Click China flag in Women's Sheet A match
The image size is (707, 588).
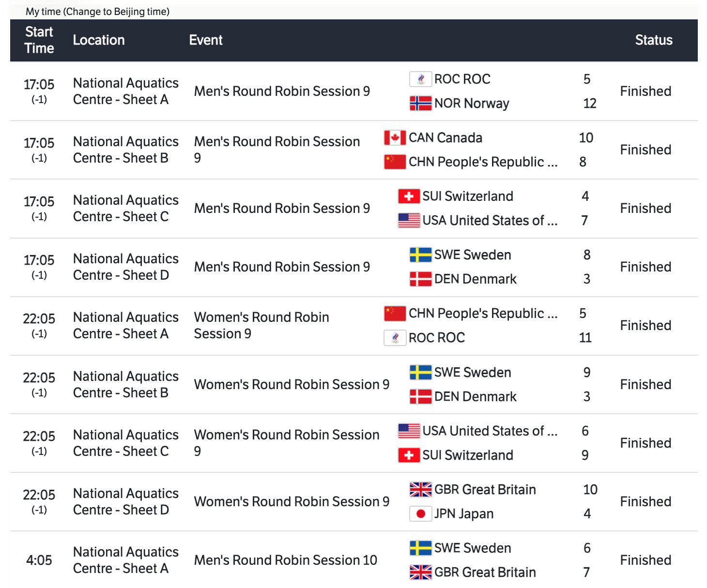(395, 314)
